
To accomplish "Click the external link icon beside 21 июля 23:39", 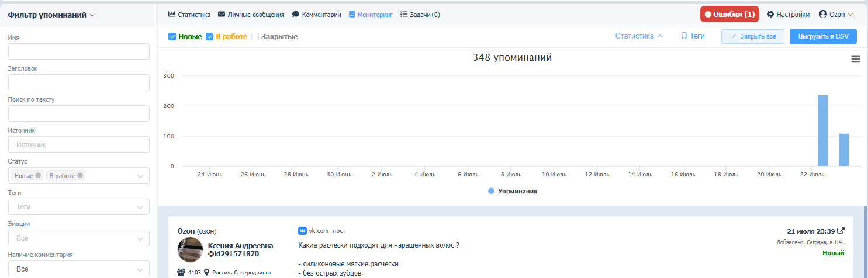I will point(841,231).
